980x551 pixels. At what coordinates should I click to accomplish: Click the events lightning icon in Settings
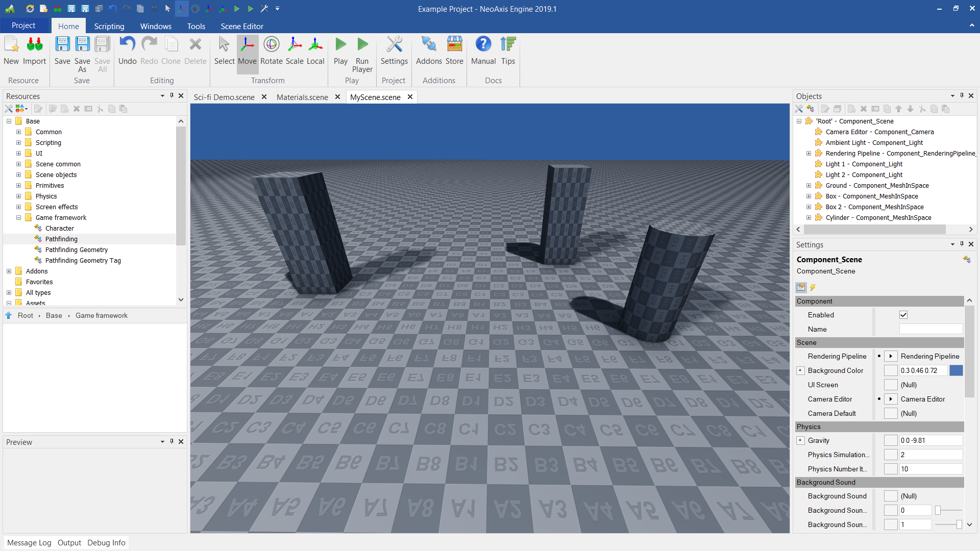[x=813, y=288]
